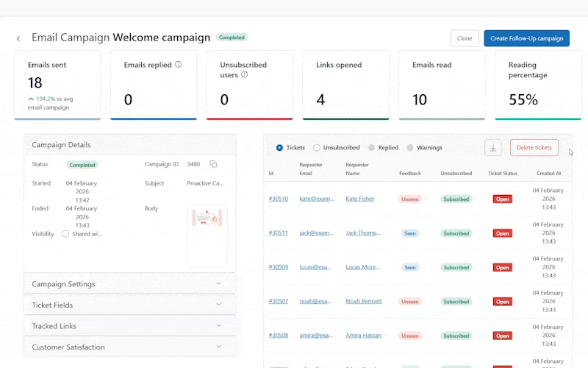
Task: Open ticket #30510
Action: (x=279, y=199)
